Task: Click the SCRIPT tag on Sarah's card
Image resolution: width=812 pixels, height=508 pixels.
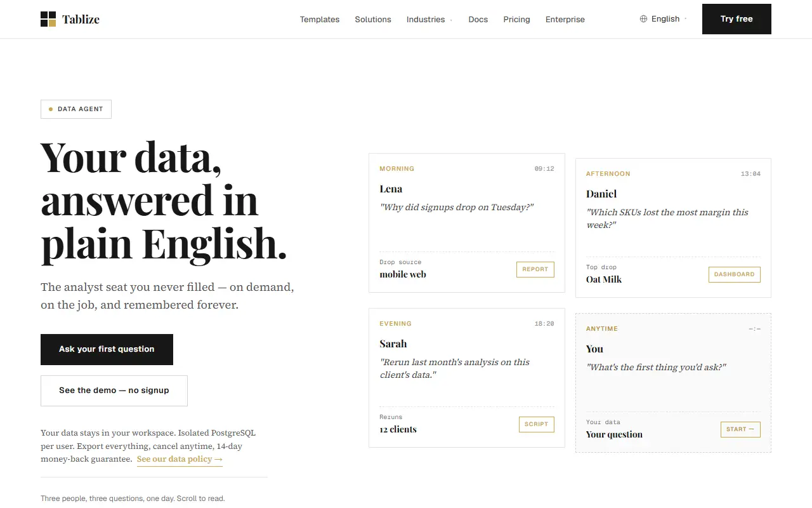Action: (537, 424)
